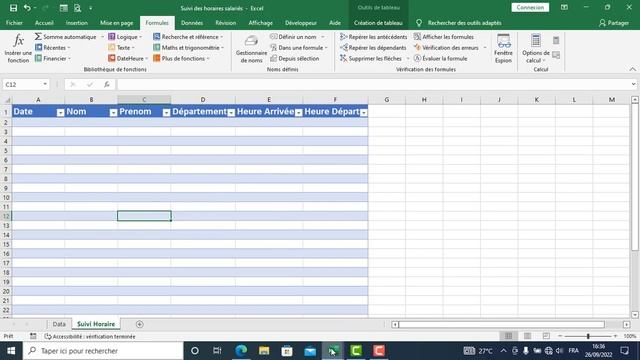
Task: Click Définir un nom
Action: coord(294,37)
